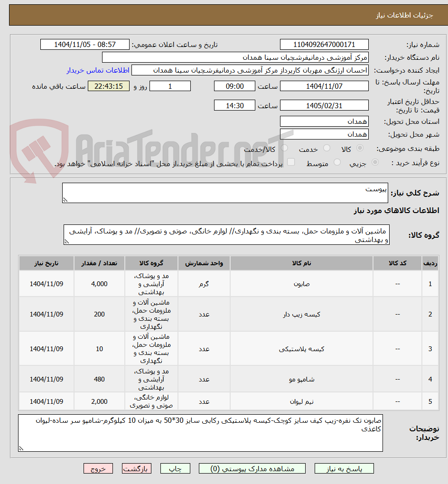Click the quantity 4,000 cell
The image size is (448, 484).
[99, 284]
